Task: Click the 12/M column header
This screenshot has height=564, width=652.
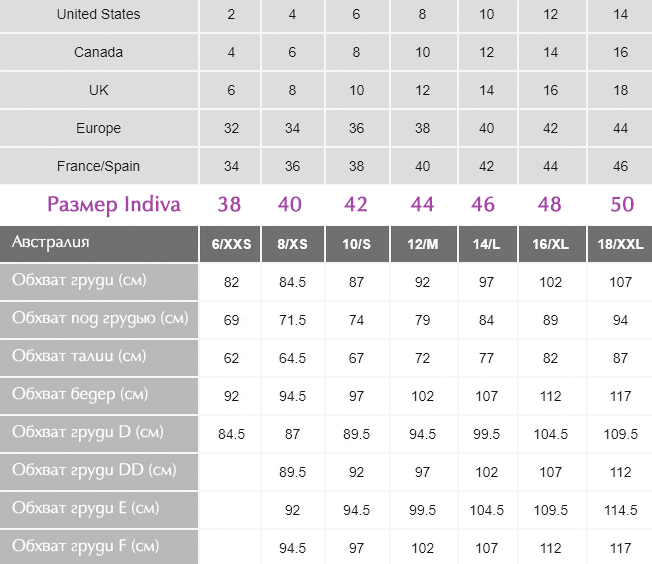Action: (423, 244)
